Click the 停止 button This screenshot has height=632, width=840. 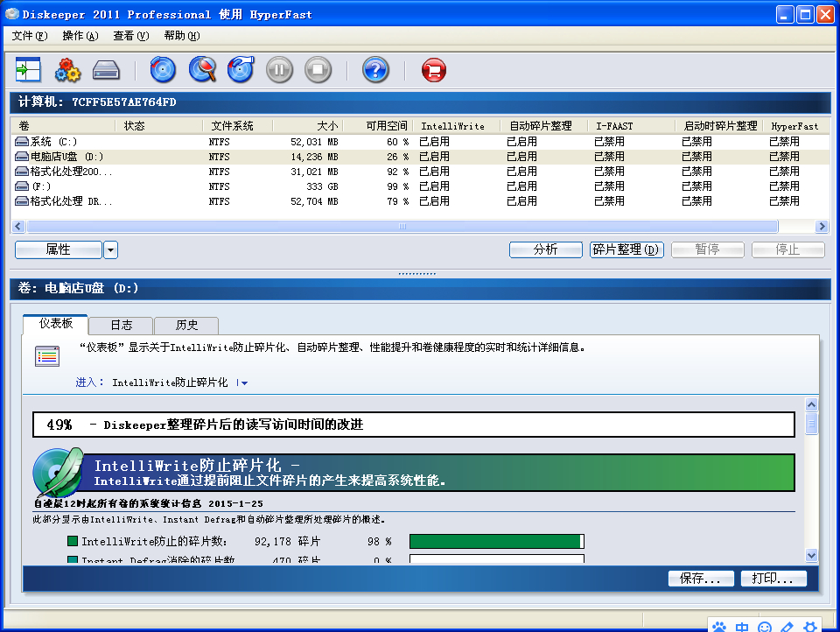pos(788,249)
